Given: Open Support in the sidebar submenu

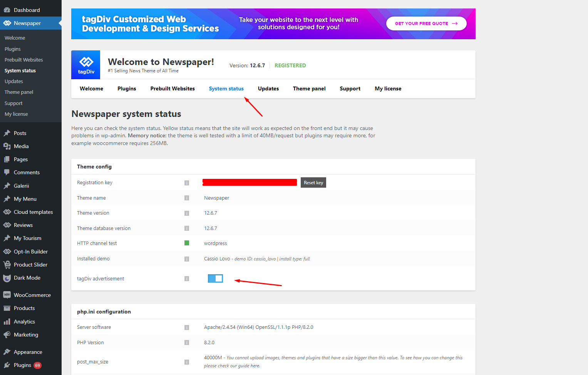Looking at the screenshot, I should [13, 103].
